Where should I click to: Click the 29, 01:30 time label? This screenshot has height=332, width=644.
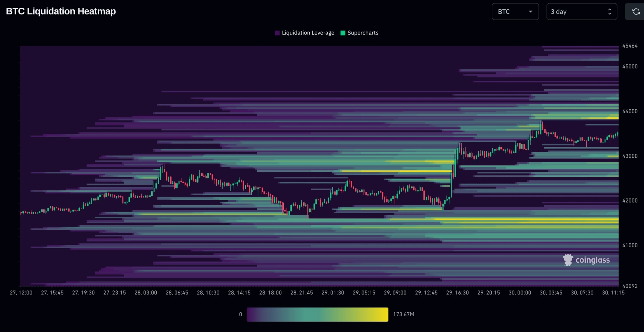click(333, 293)
